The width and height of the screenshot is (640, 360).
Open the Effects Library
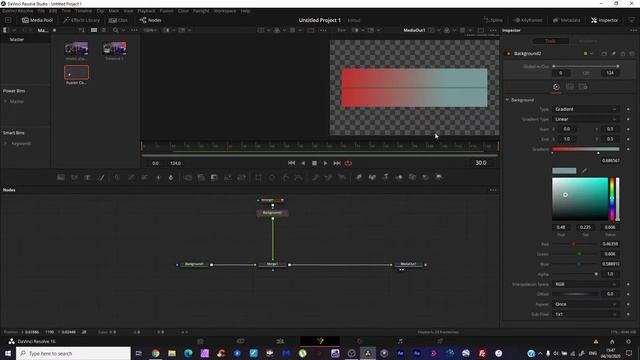click(x=82, y=20)
